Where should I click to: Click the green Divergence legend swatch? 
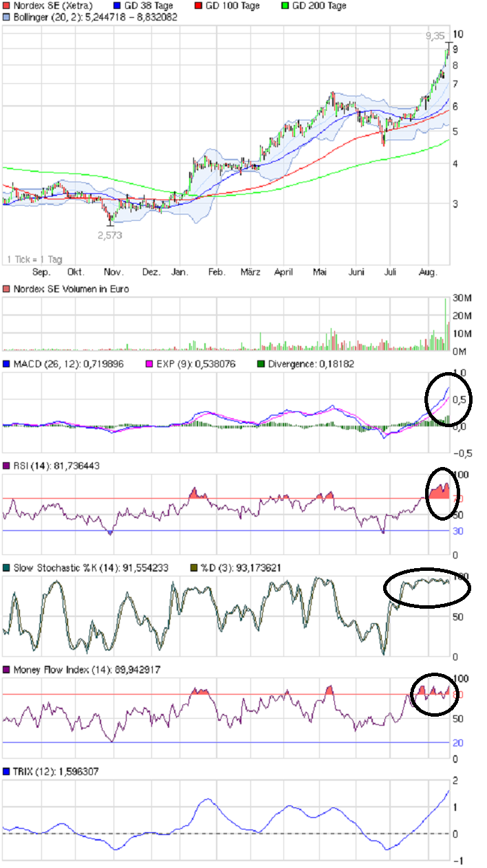(261, 364)
